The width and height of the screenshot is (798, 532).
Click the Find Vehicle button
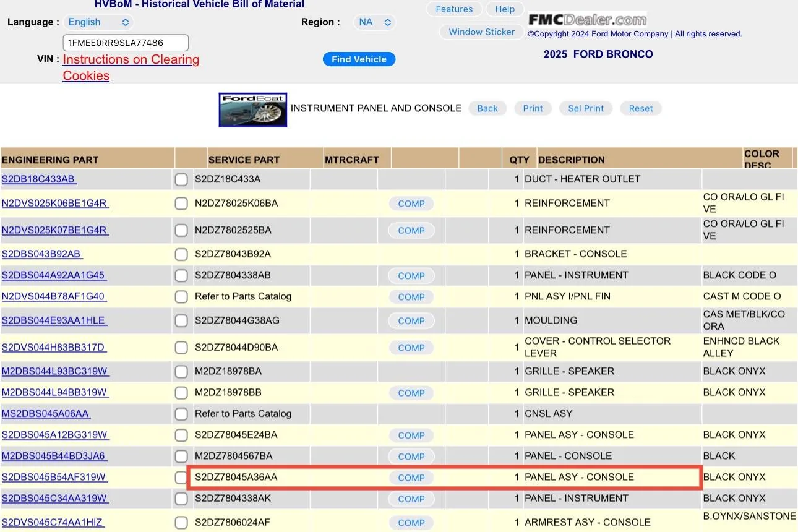pos(359,59)
